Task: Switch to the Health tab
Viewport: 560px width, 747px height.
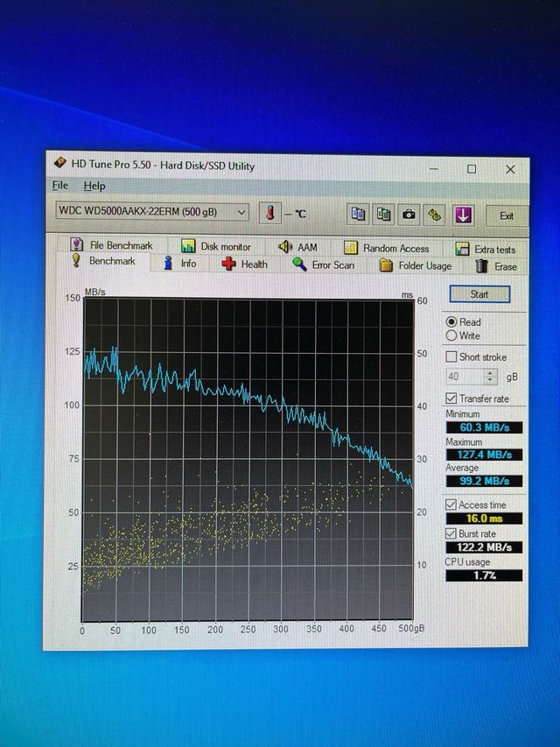Action: pos(245,264)
